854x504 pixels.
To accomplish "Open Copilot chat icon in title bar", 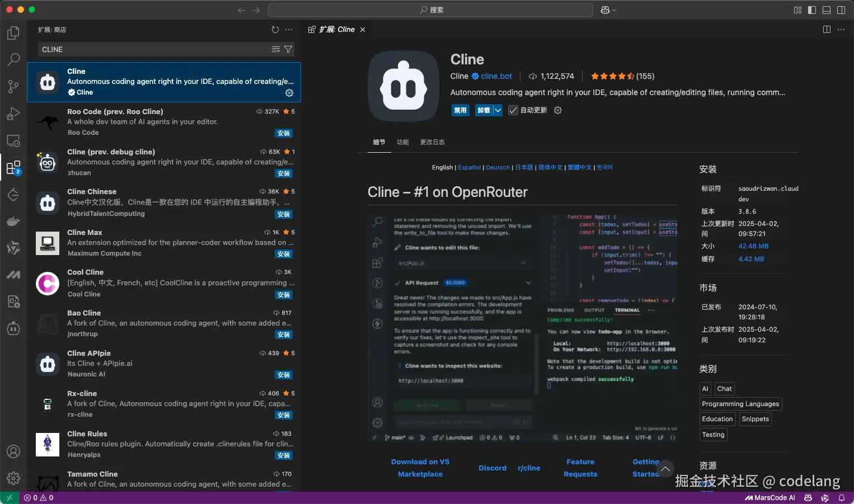I will 606,10.
